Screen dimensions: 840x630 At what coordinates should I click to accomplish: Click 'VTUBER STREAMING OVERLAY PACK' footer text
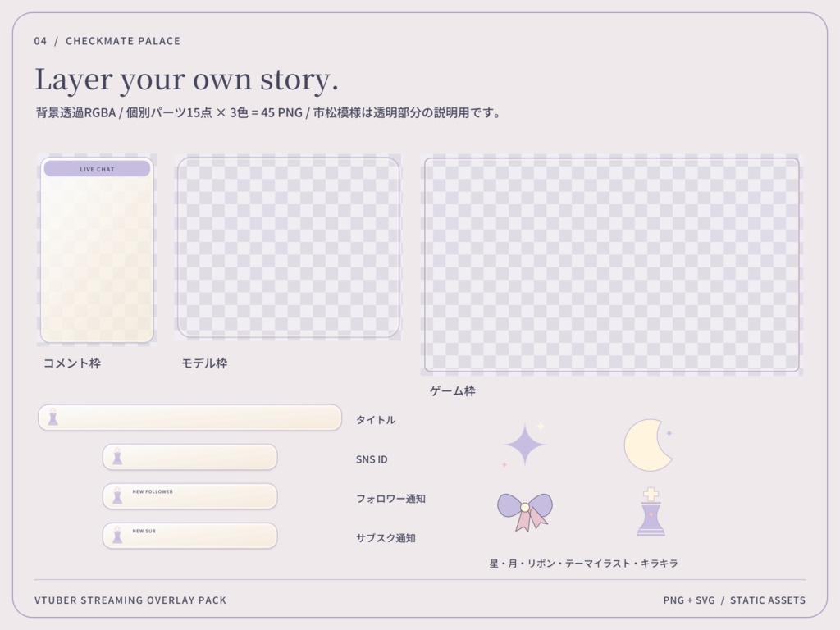click(130, 600)
